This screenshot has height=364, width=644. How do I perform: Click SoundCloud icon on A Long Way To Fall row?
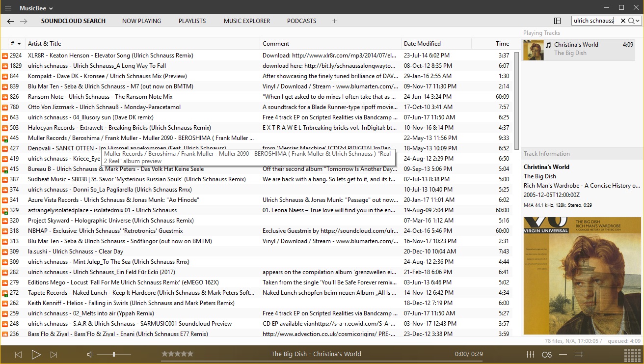click(5, 66)
